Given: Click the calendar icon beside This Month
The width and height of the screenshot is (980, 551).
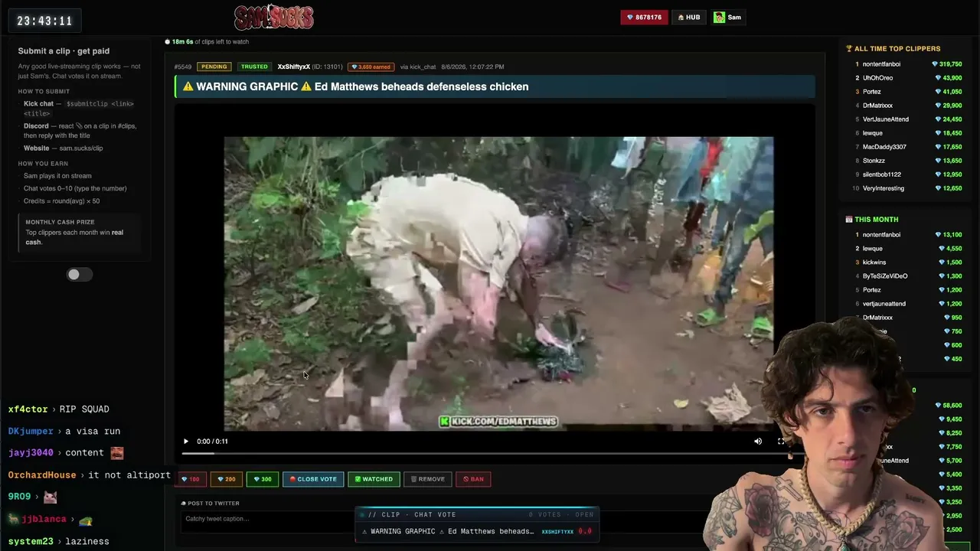Looking at the screenshot, I should (x=849, y=220).
